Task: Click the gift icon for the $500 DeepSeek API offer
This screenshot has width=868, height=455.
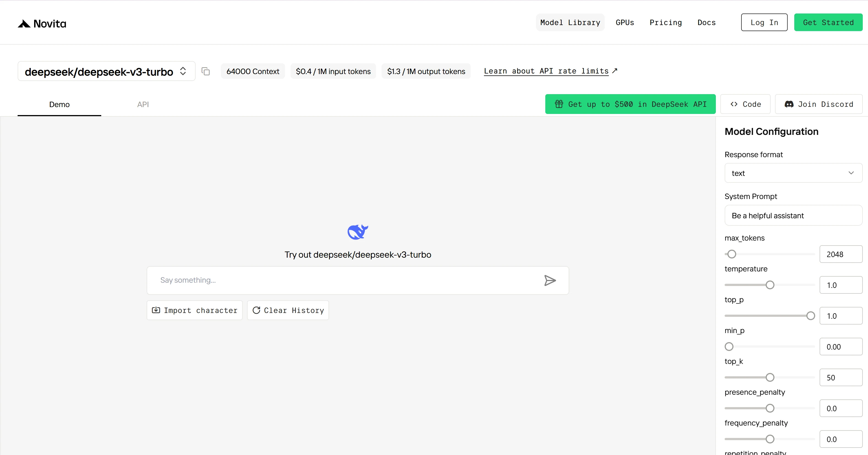Action: pos(559,104)
